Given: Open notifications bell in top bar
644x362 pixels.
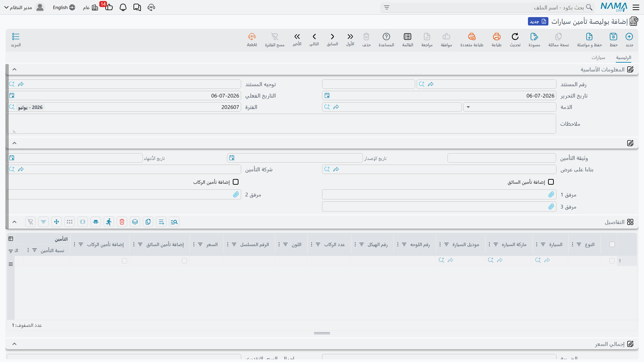Looking at the screenshot, I should [x=123, y=7].
